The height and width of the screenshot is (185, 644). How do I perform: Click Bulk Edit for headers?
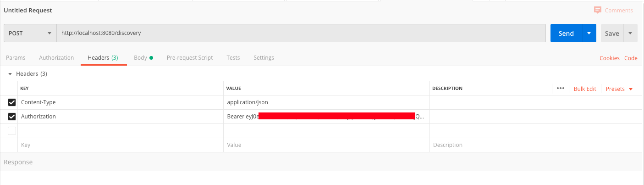585,89
